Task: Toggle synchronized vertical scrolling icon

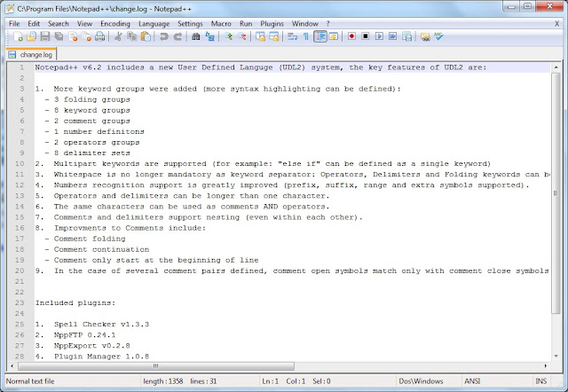Action: [x=260, y=36]
